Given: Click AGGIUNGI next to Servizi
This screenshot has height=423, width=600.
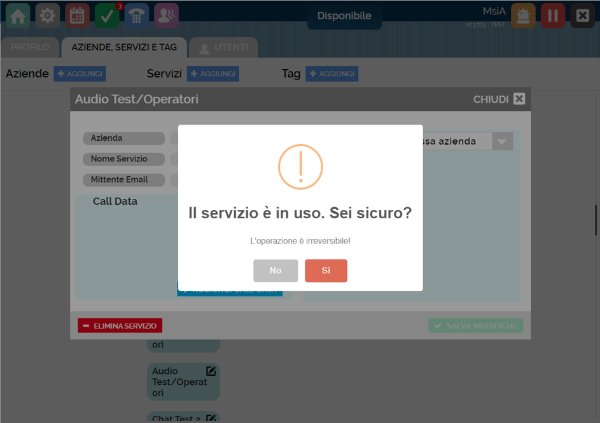Looking at the screenshot, I should coord(213,74).
